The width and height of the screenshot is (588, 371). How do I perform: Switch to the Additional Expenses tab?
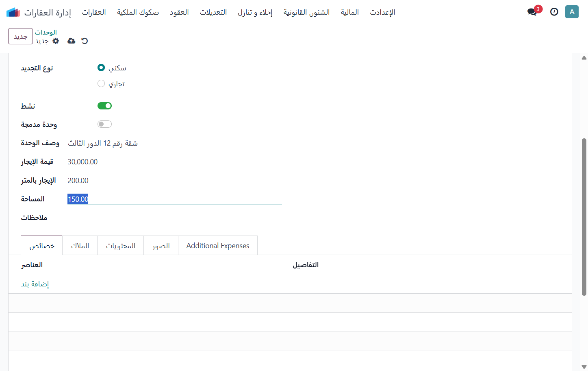point(218,245)
